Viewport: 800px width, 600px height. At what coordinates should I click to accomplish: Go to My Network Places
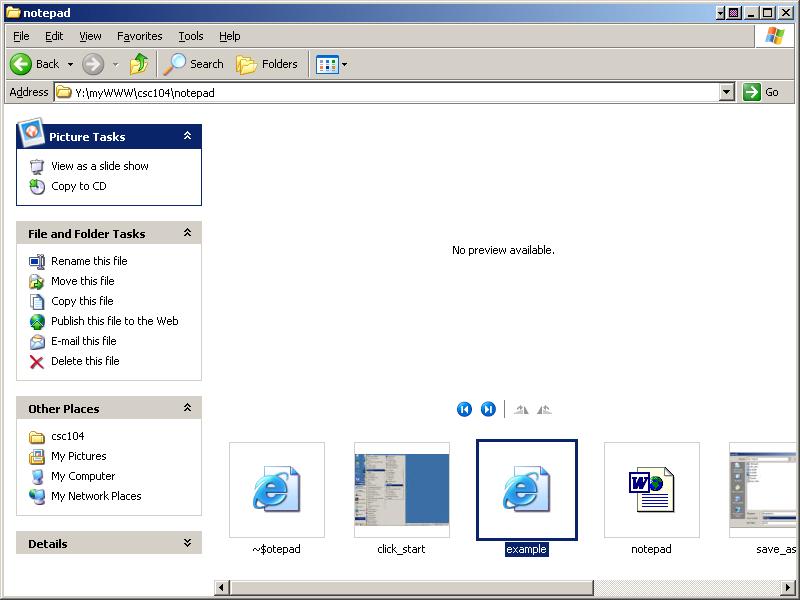pyautogui.click(x=96, y=496)
